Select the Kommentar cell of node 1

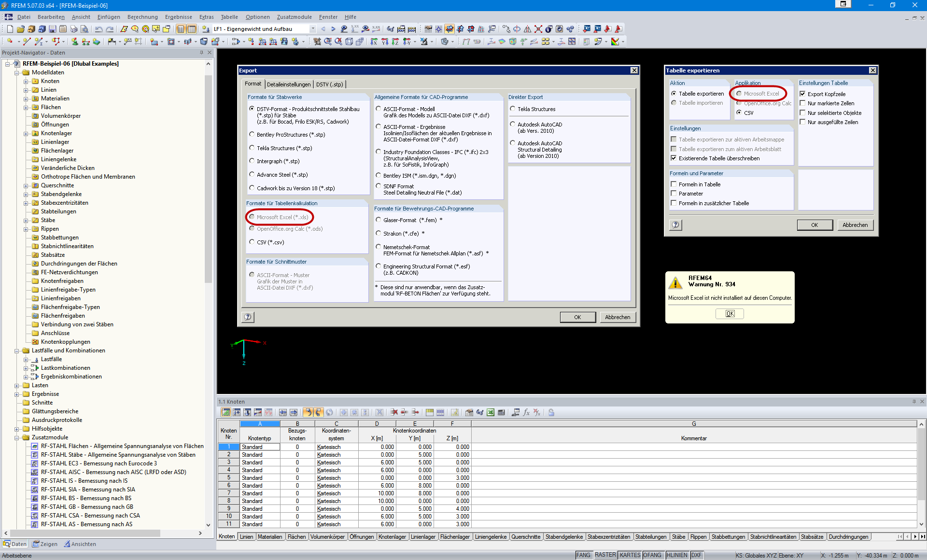click(x=694, y=447)
